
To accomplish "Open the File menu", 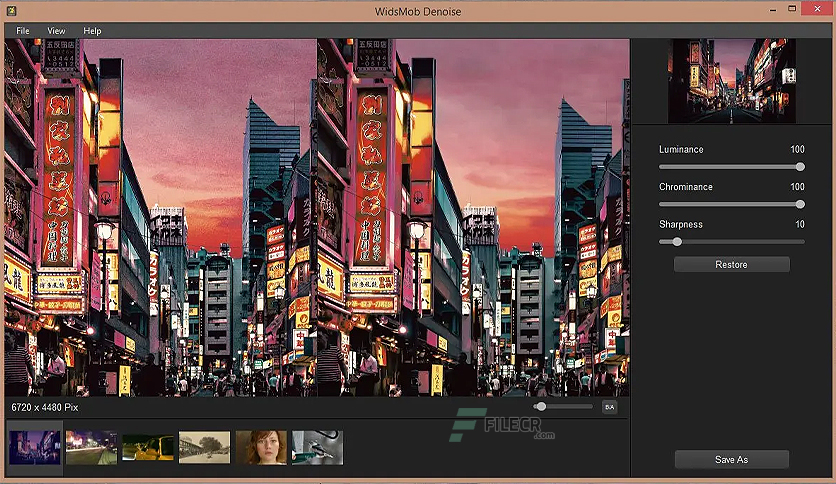I will coord(23,31).
